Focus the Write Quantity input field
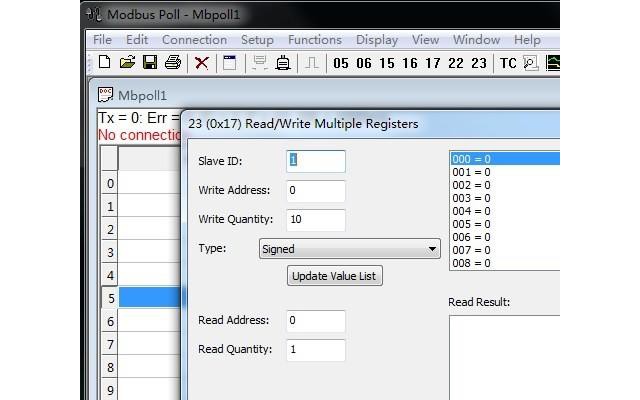The width and height of the screenshot is (640, 400). tap(316, 220)
